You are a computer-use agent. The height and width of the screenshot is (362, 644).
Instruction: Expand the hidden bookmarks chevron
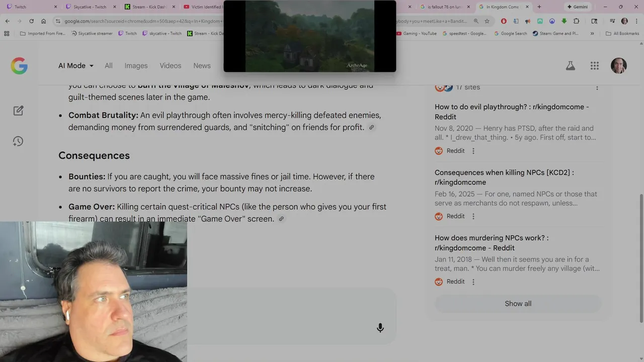coord(592,34)
